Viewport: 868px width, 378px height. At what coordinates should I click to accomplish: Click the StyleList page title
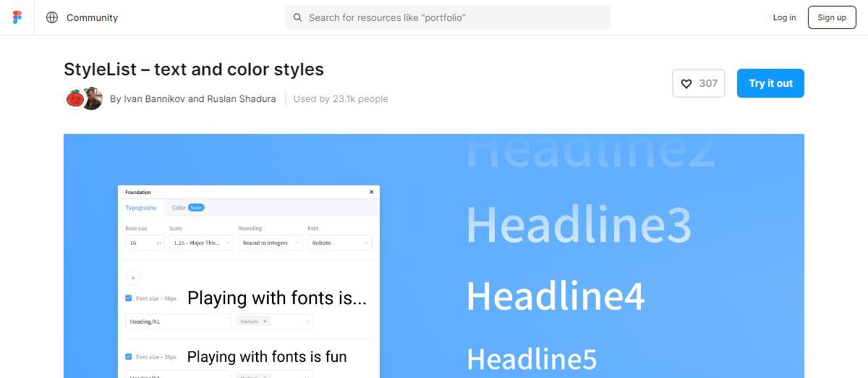coord(194,70)
